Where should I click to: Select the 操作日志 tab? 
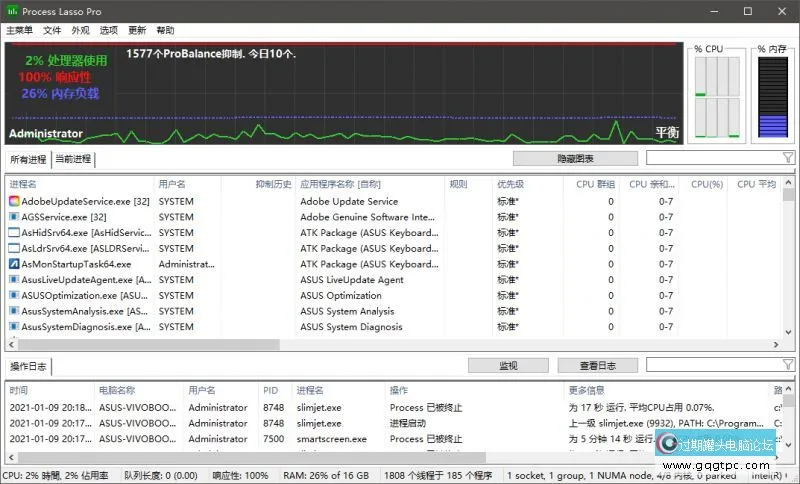coord(28,366)
